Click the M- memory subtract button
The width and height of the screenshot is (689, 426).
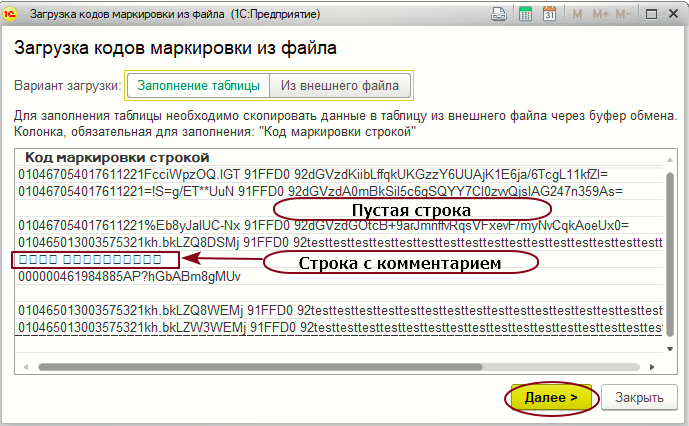point(624,15)
